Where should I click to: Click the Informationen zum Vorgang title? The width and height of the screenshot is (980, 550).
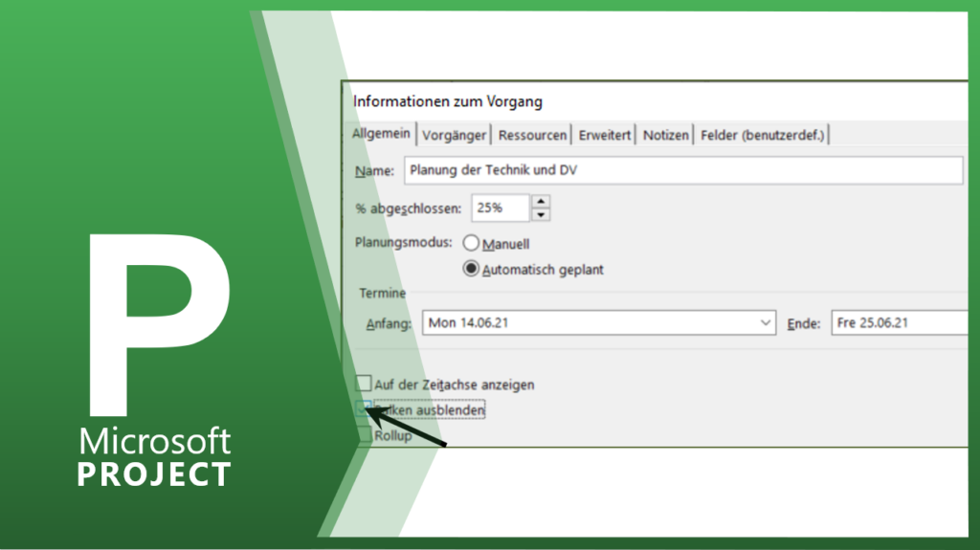coord(448,101)
